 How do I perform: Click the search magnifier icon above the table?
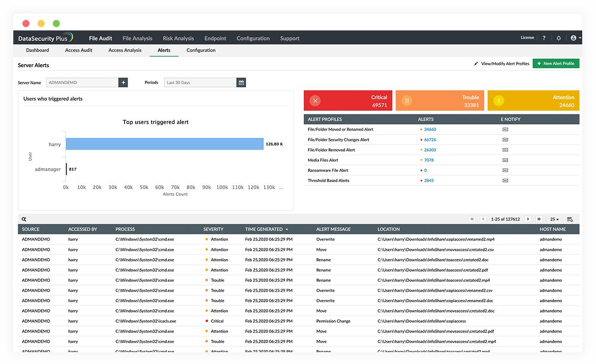tap(24, 219)
